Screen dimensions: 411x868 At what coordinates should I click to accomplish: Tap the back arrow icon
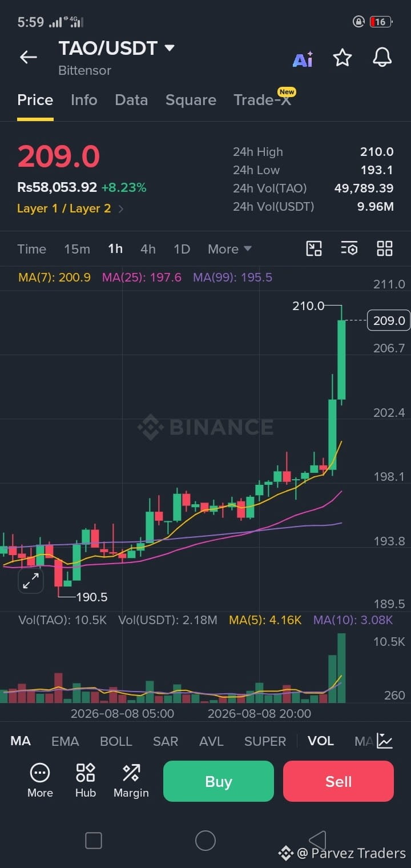pyautogui.click(x=28, y=57)
